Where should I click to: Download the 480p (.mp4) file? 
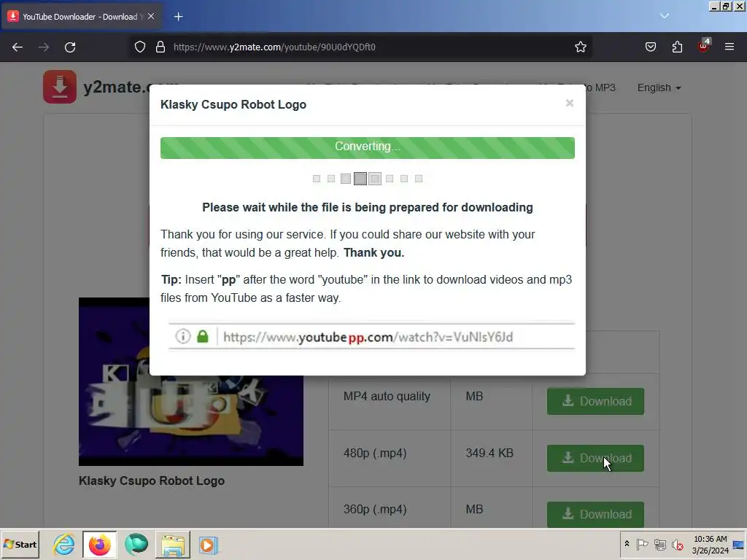(x=595, y=458)
